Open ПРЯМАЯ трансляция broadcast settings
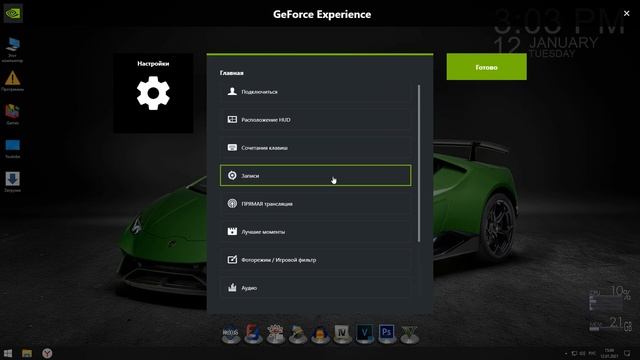Image resolution: width=640 pixels, height=360 pixels. [316, 204]
